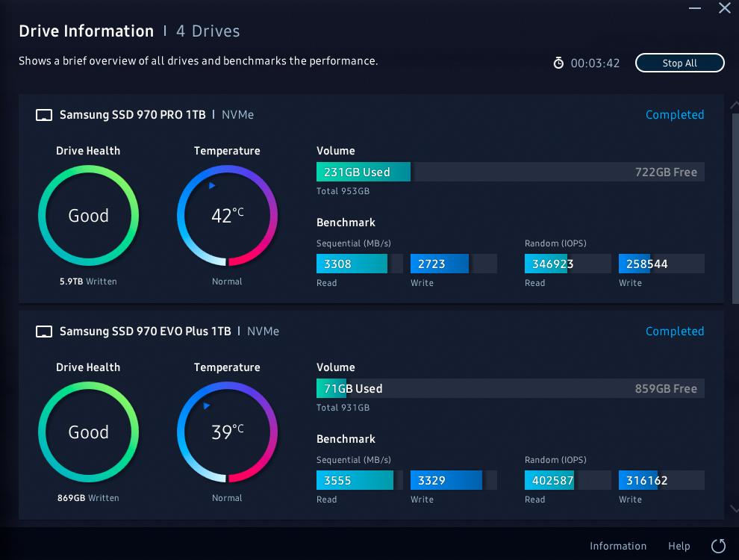Click the 3329 sequential write bar
Image resolution: width=739 pixels, height=560 pixels.
[454, 480]
